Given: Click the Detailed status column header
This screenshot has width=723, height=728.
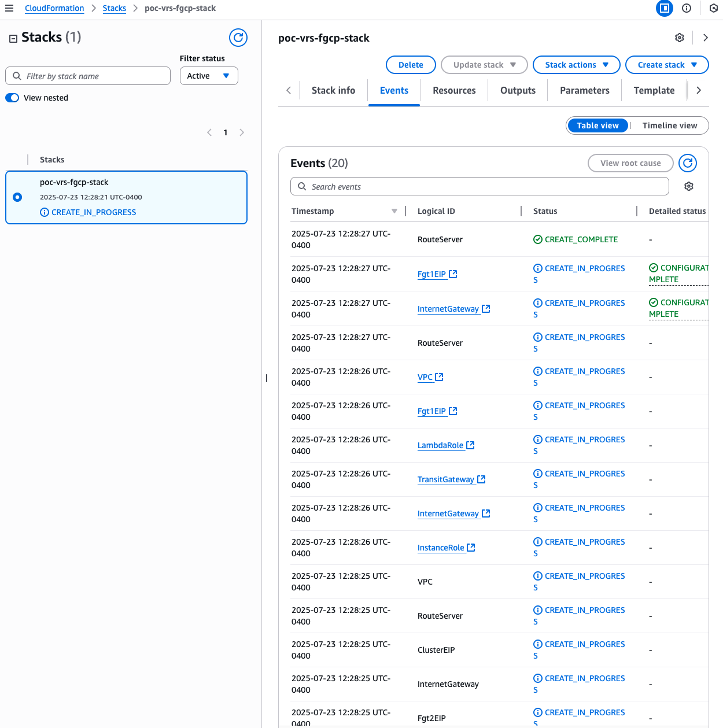Looking at the screenshot, I should point(677,211).
